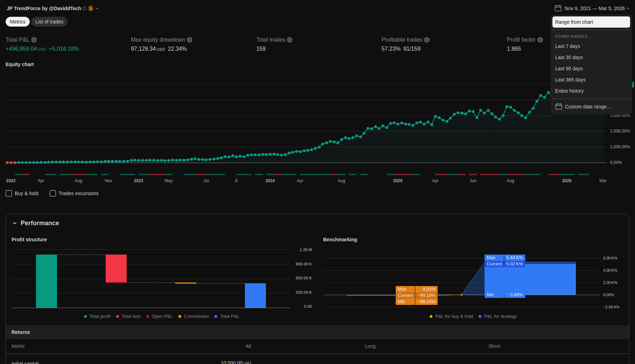Screen dimensions: 635x364
Task: Switch to the List of trades tab
Action: (x=49, y=22)
